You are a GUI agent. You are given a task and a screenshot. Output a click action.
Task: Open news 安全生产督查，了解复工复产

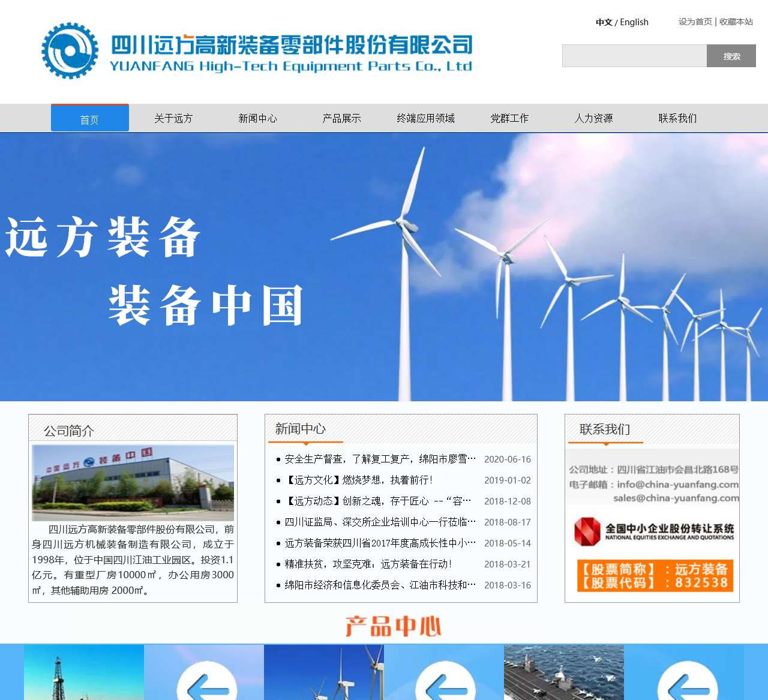point(380,459)
